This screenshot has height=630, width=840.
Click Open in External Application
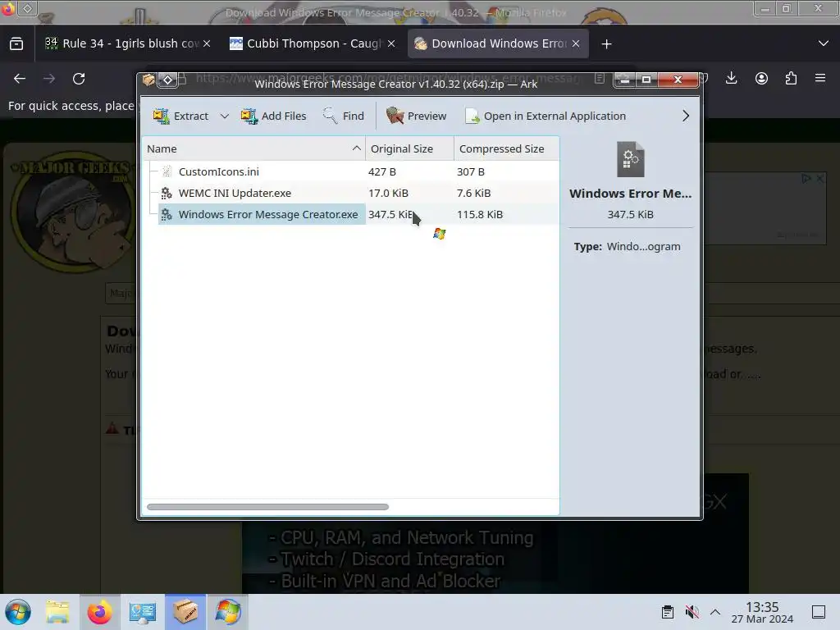coord(546,116)
